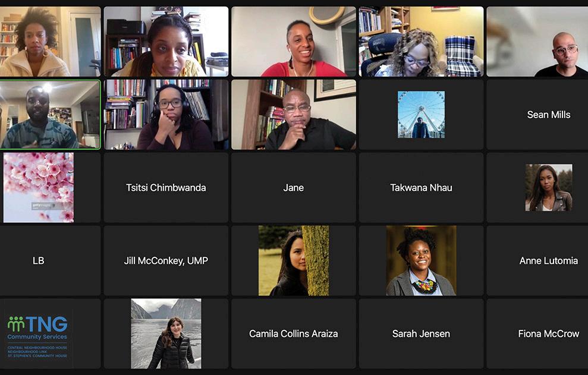Select the woman in red top video
Screen dimensions: 588x375
(x=294, y=42)
